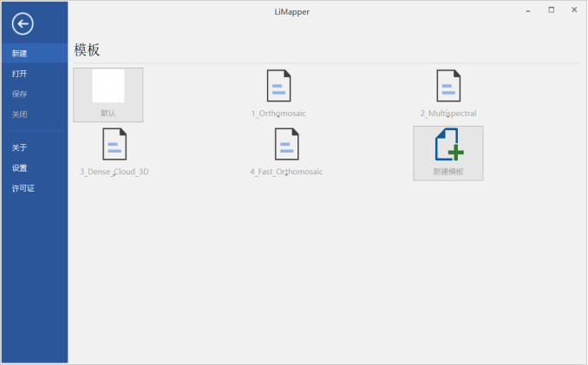Choose the 1_Orthomosaic template document icon
The height and width of the screenshot is (365, 588).
click(278, 86)
